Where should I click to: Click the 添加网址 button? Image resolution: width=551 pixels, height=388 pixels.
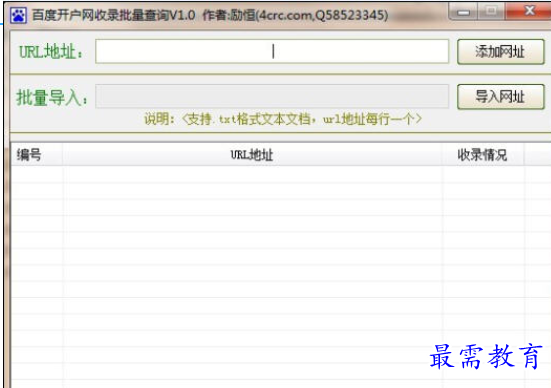(500, 52)
